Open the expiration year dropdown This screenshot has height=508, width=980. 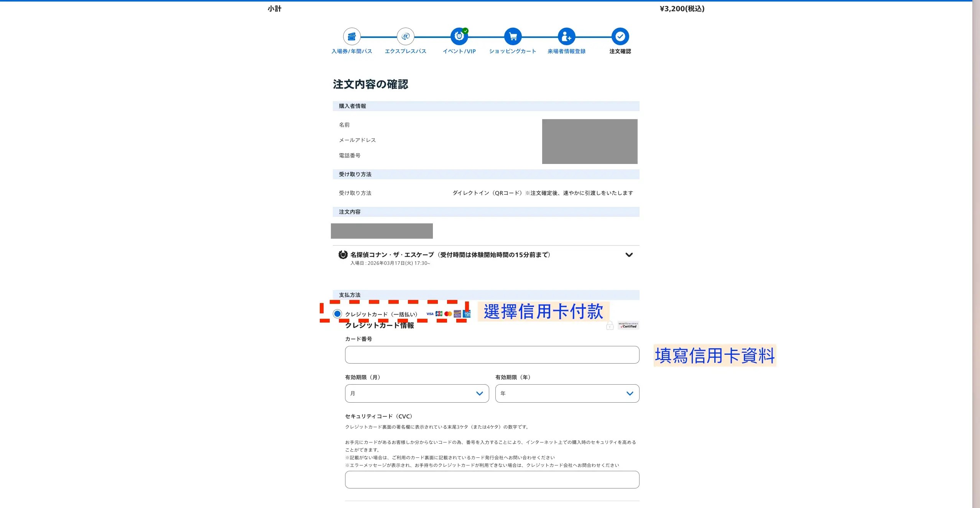567,393
